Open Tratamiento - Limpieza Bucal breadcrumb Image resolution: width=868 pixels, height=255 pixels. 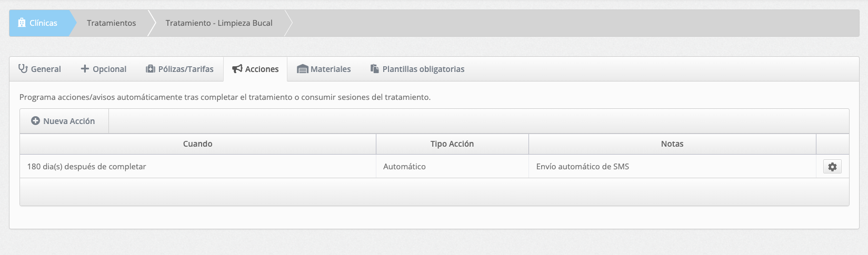[219, 23]
